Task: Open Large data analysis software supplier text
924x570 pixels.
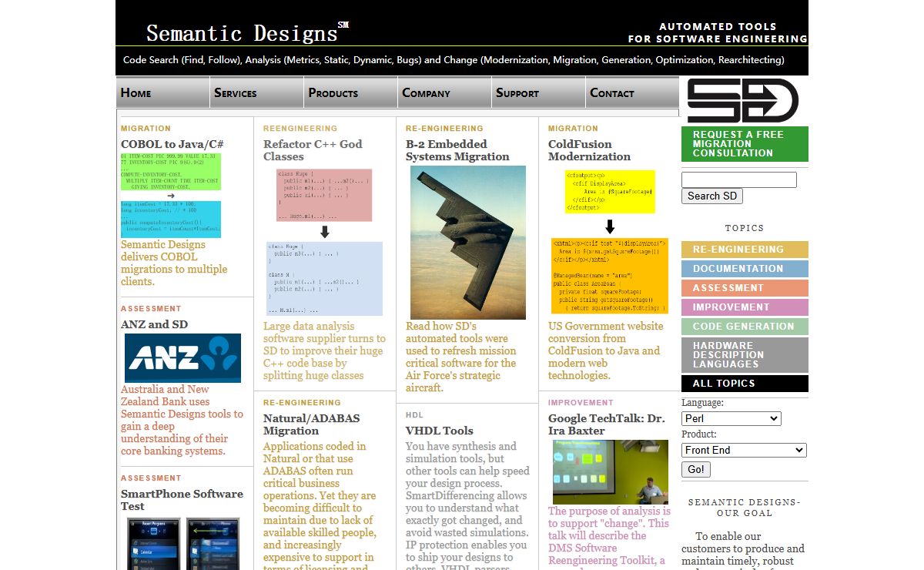Action: pyautogui.click(x=324, y=351)
